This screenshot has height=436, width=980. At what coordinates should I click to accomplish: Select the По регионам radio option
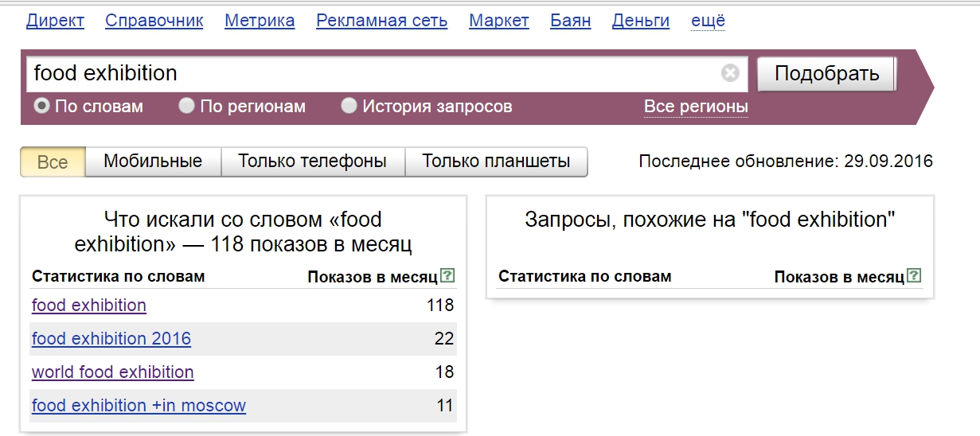[x=186, y=106]
